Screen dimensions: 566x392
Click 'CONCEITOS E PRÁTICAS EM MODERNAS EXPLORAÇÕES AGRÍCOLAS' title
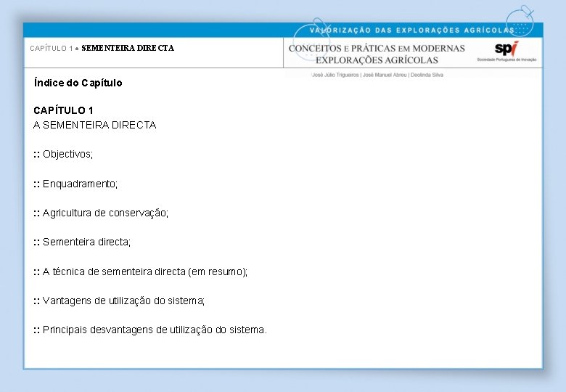[x=377, y=54]
